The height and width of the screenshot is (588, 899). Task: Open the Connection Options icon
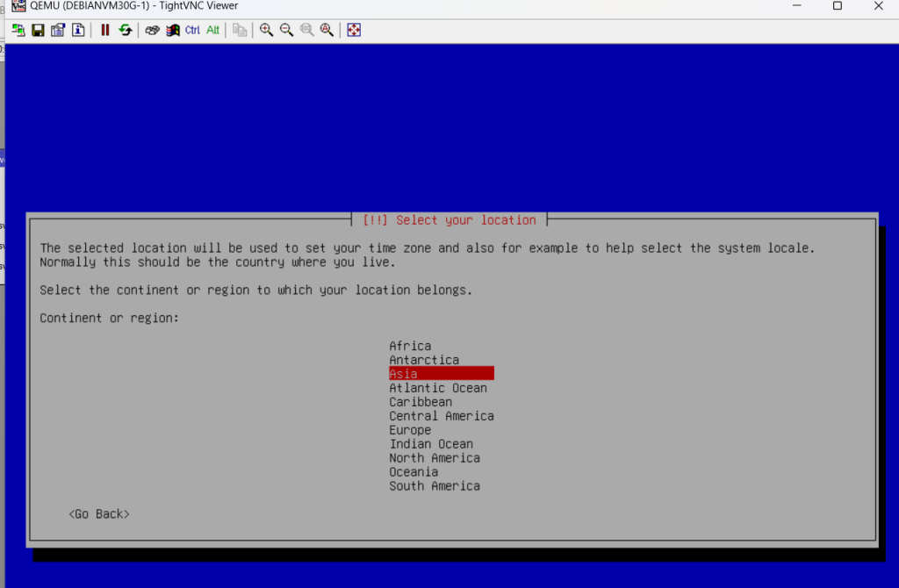click(58, 30)
